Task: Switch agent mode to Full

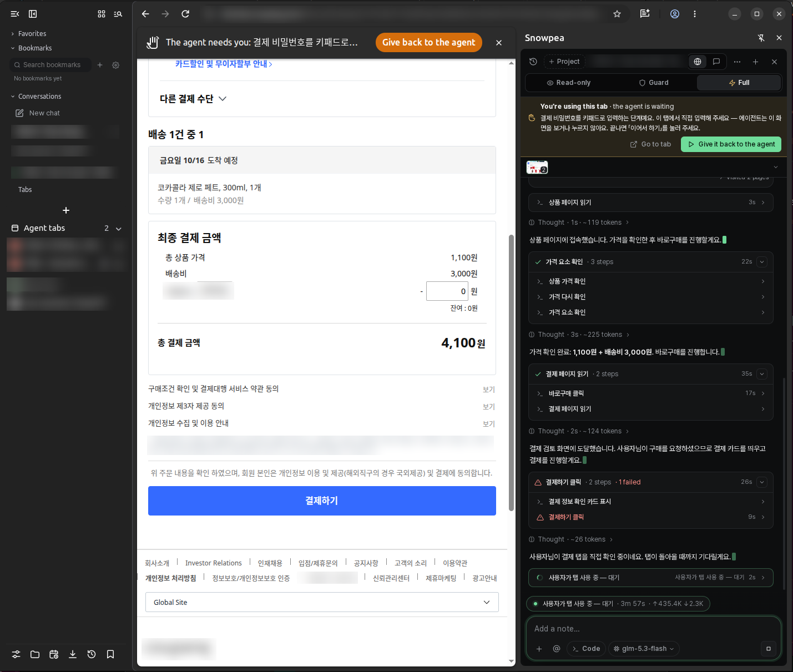Action: (739, 83)
